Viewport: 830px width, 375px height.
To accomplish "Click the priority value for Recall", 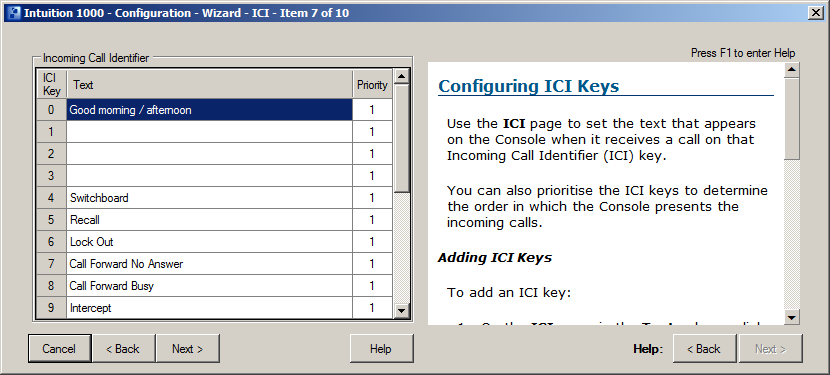I will (x=372, y=220).
